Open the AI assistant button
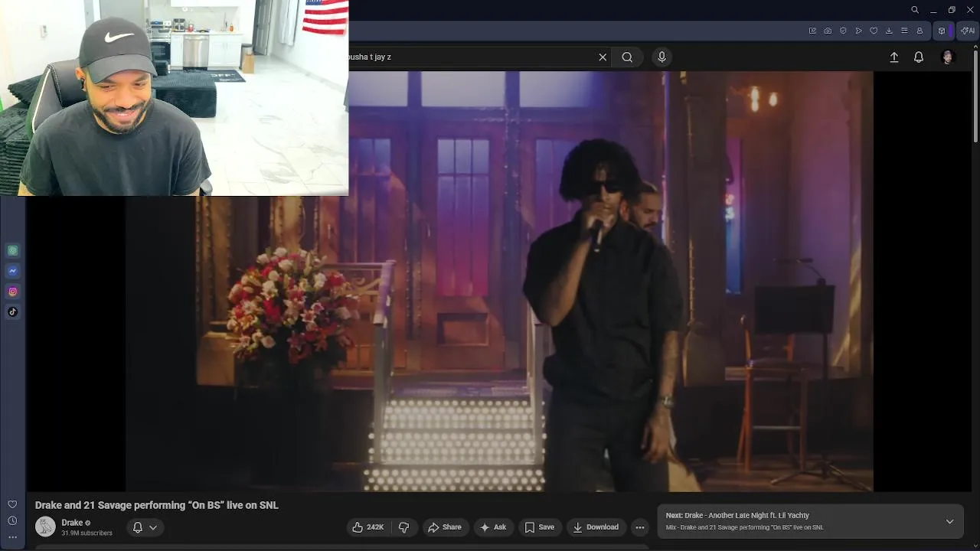This screenshot has width=980, height=551. (x=968, y=31)
